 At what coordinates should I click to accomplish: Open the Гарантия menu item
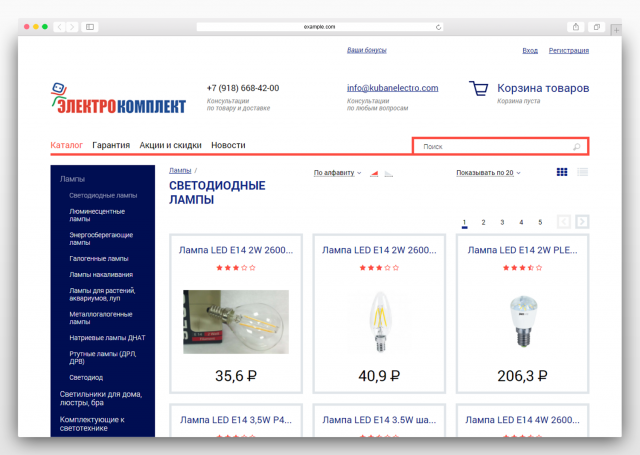point(111,145)
